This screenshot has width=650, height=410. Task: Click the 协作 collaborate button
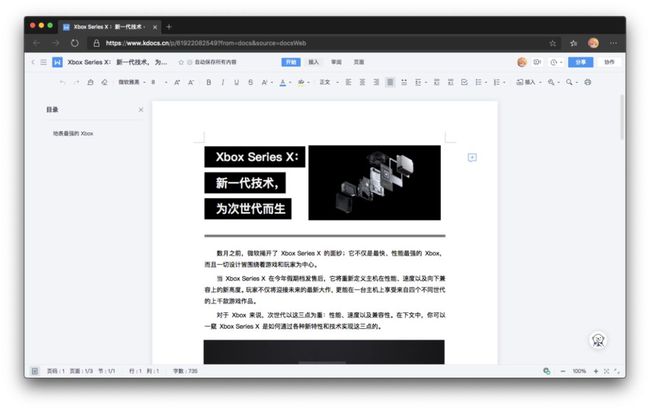tap(609, 62)
